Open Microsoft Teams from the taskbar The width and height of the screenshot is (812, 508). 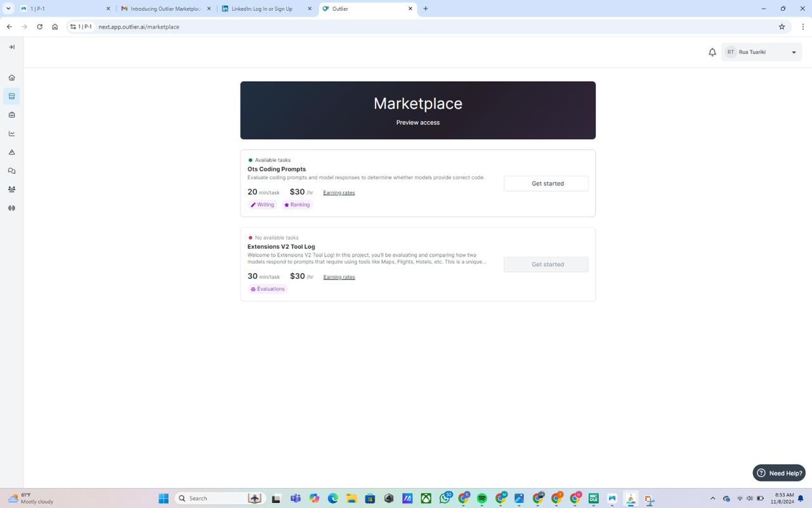[296, 498]
